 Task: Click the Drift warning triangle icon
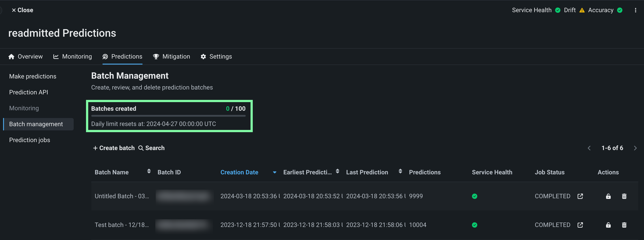point(582,10)
